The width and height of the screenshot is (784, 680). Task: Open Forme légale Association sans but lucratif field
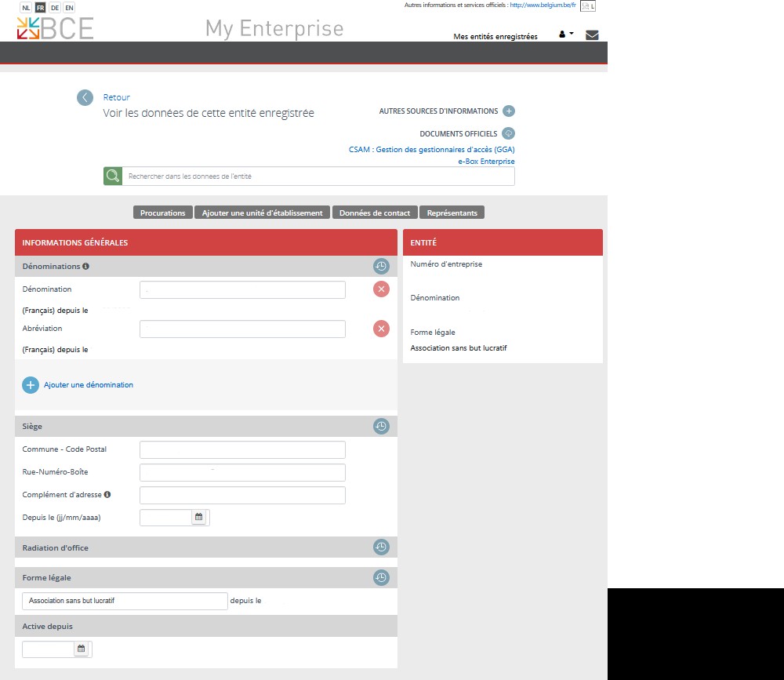pos(125,601)
